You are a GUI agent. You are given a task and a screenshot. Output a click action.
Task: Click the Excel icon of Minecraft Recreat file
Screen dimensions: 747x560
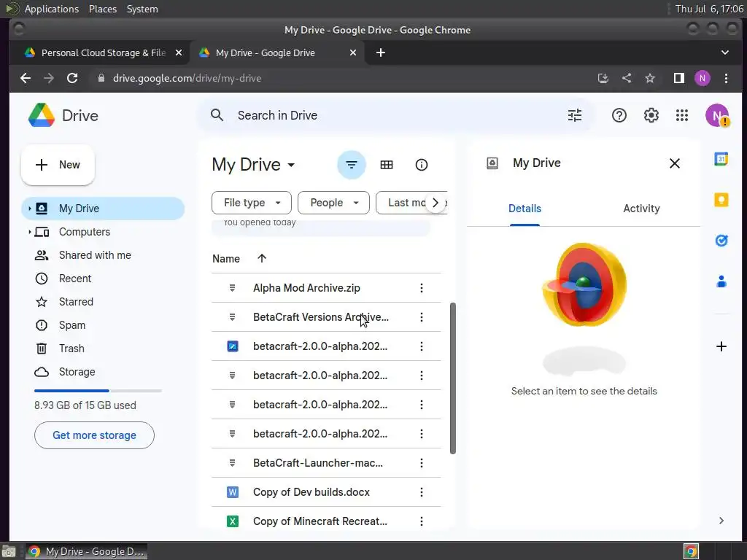point(233,521)
